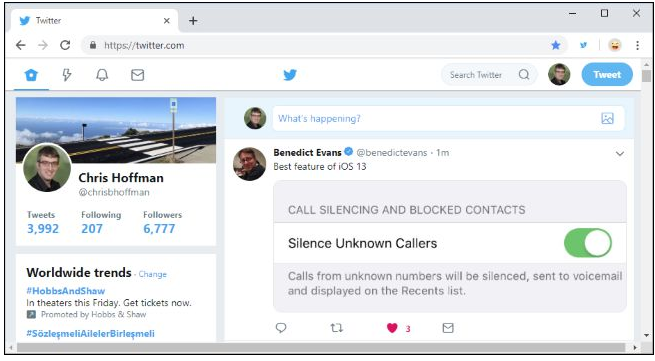
Task: Open Notifications bell icon
Action: coord(102,75)
